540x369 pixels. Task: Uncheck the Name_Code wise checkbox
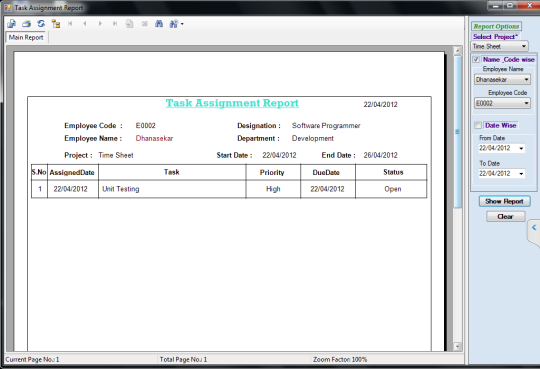click(476, 60)
